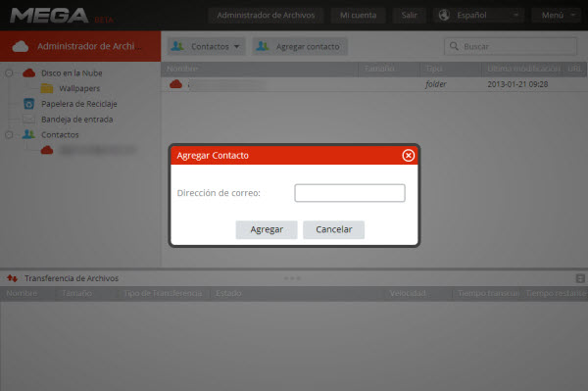Collapse the Disco en la Nube tree node
Image resolution: width=588 pixels, height=391 pixels.
point(9,73)
